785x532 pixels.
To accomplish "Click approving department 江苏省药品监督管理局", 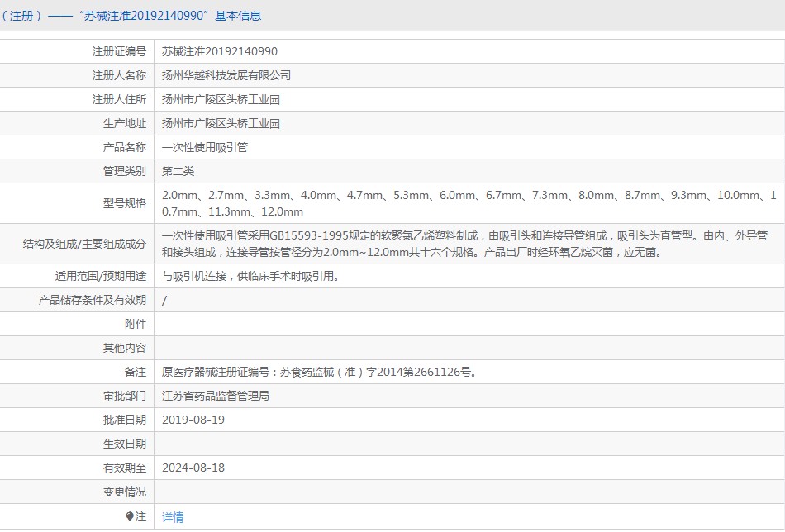I will [x=215, y=396].
